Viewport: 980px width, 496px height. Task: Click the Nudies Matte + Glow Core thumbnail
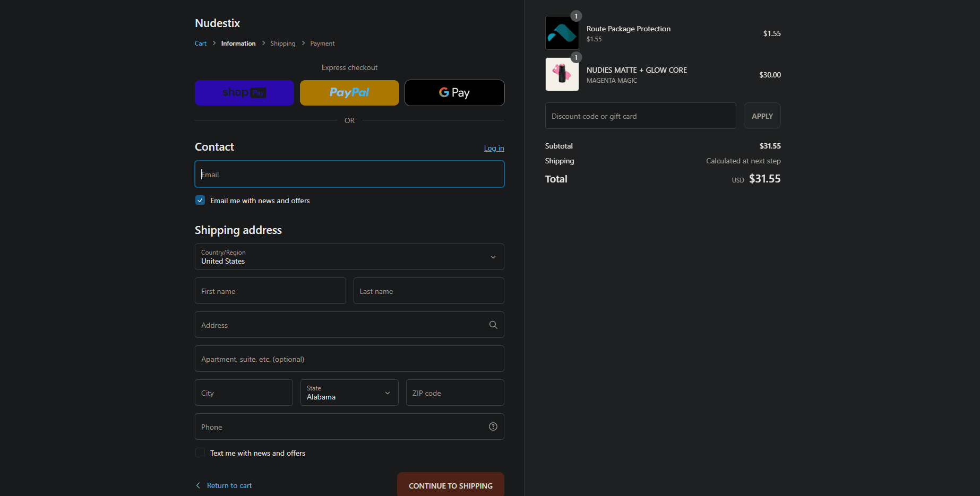pyautogui.click(x=562, y=74)
